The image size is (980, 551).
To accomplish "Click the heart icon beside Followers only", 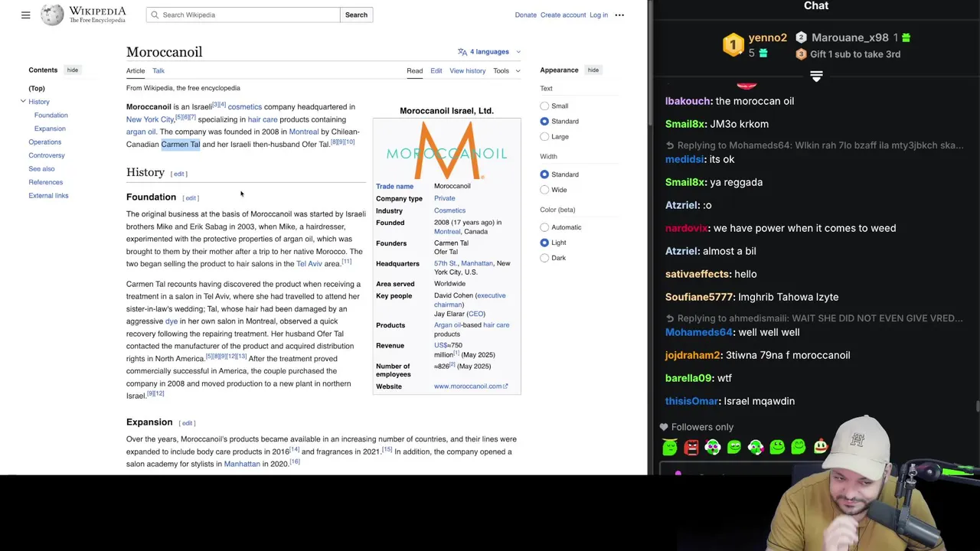I will 664,427.
